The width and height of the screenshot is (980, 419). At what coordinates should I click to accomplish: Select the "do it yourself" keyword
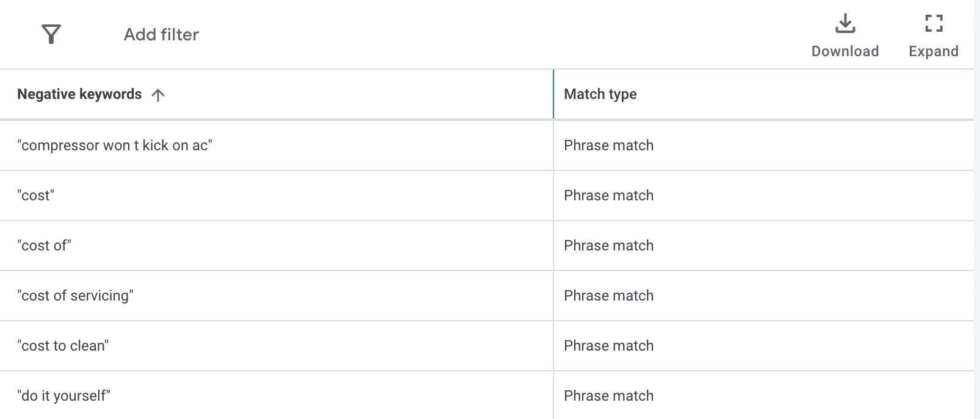click(63, 396)
